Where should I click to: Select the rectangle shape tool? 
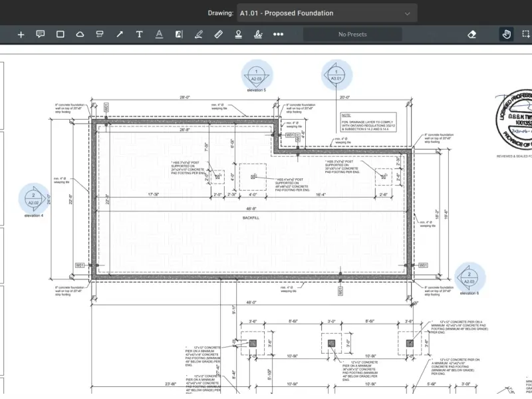(61, 35)
